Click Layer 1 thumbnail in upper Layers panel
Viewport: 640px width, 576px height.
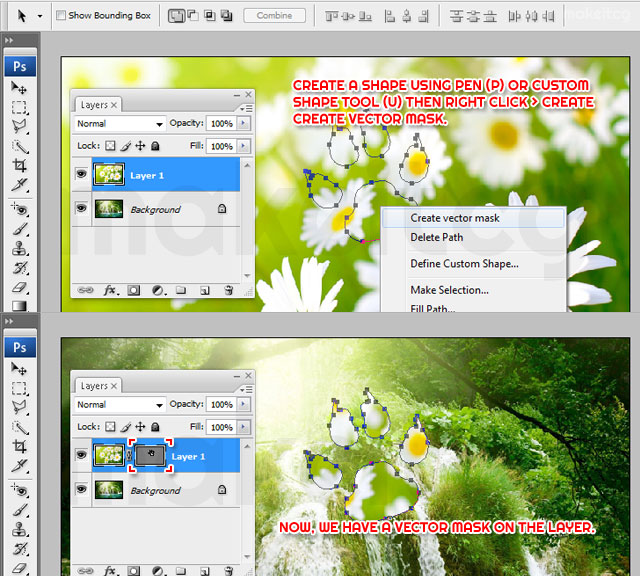tap(109, 174)
